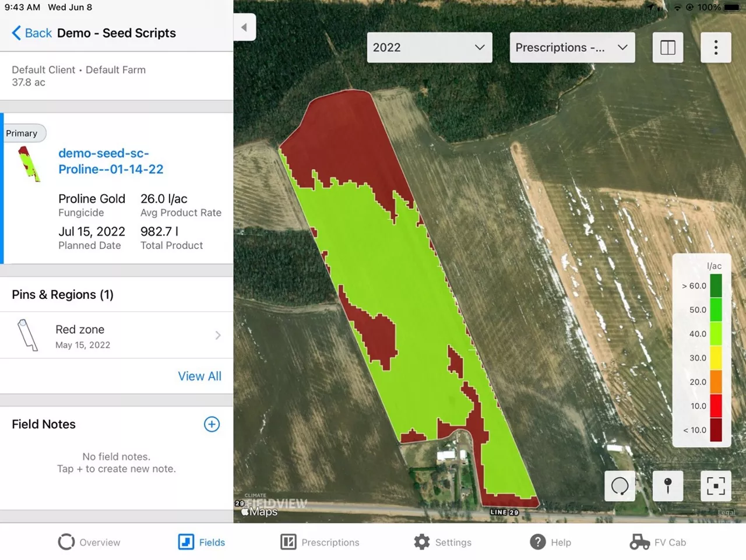The image size is (746, 560).
Task: Open the demo-seed-sc-Proline--01-14-22 prescription link
Action: pos(111,161)
